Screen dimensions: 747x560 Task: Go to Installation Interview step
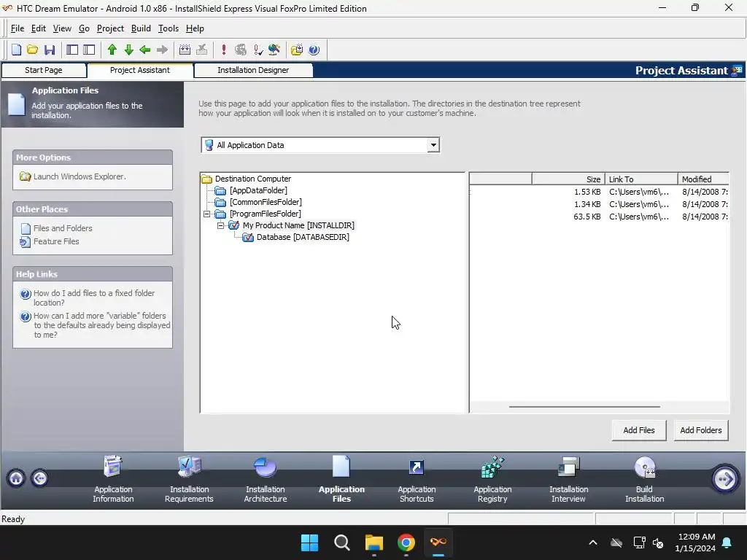(568, 480)
